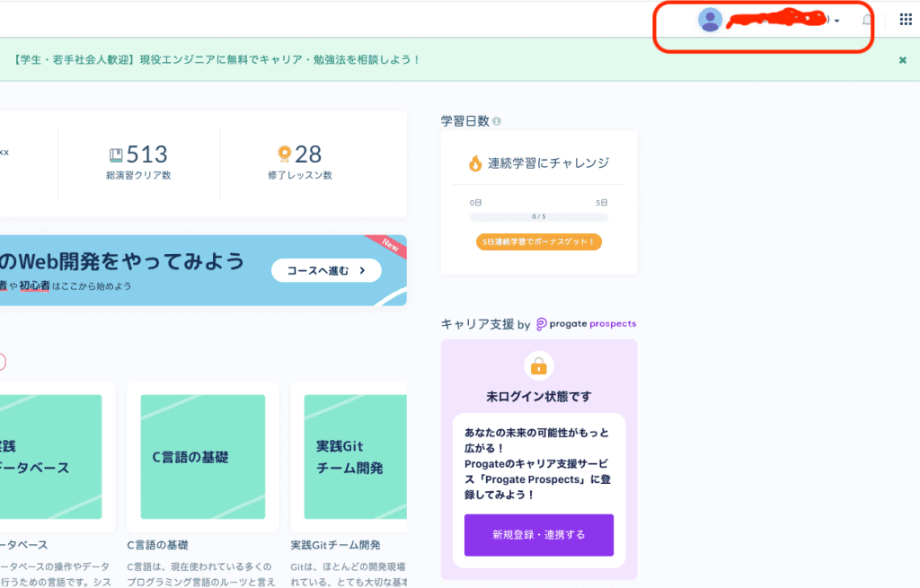Image resolution: width=920 pixels, height=588 pixels.
Task: Click the announcement banner career consultation text
Action: tap(217, 60)
